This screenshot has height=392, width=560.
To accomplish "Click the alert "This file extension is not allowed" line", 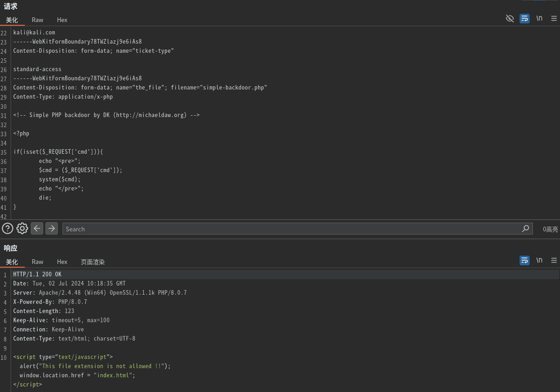I will [95, 366].
